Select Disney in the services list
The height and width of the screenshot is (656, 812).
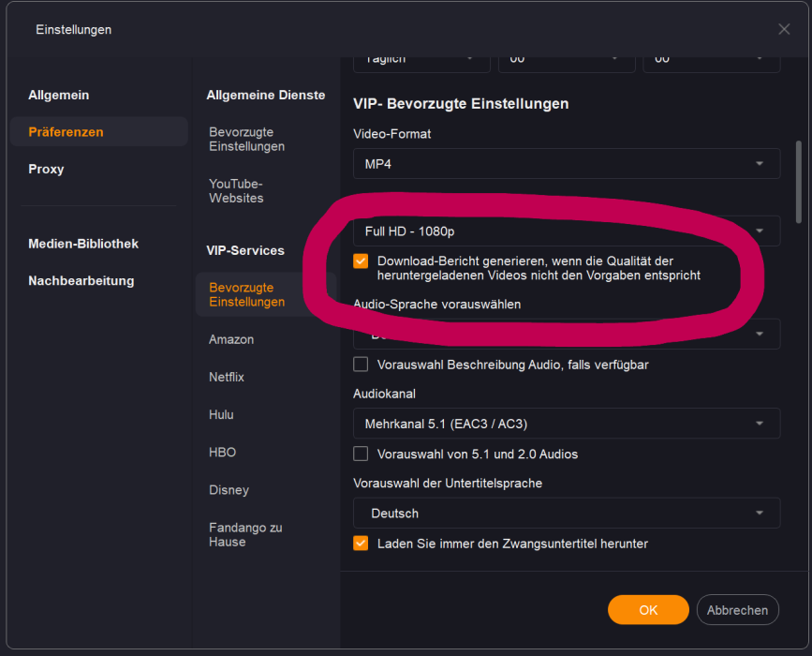click(229, 490)
